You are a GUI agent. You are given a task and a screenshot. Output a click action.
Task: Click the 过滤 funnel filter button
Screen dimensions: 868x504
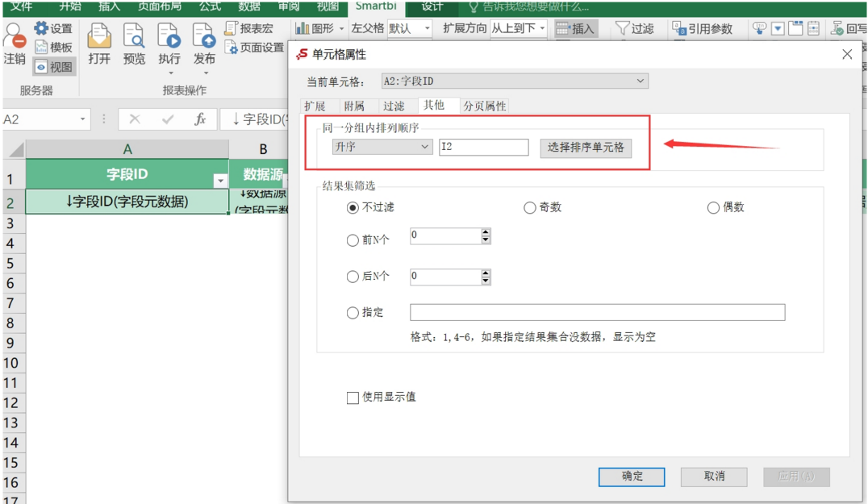tap(635, 29)
